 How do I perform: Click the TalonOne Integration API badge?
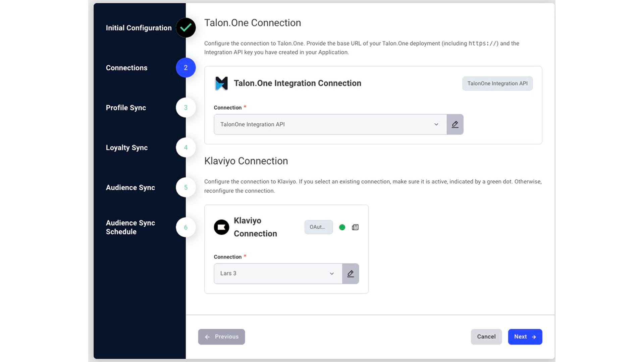(x=497, y=83)
